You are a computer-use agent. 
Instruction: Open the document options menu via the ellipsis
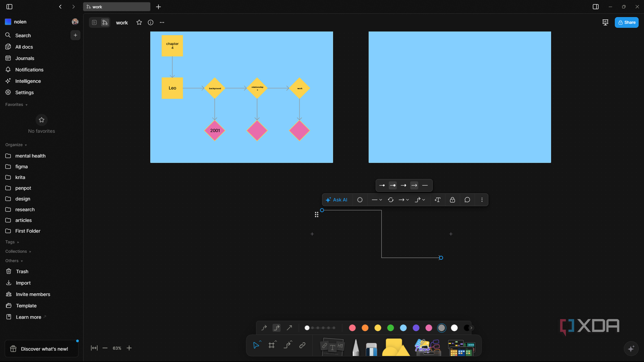pos(162,23)
